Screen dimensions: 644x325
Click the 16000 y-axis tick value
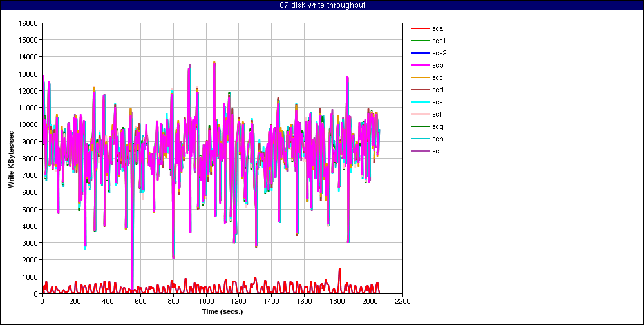[x=29, y=23]
